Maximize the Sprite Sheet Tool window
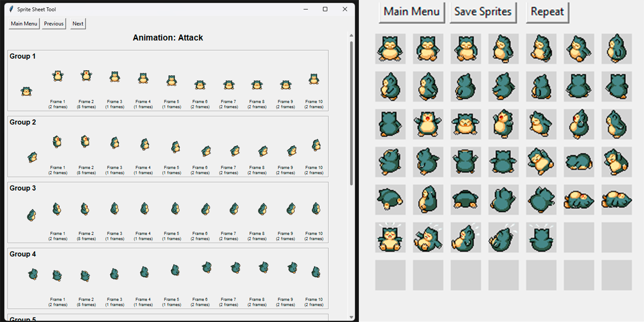The height and width of the screenshot is (322, 644). 325,9
